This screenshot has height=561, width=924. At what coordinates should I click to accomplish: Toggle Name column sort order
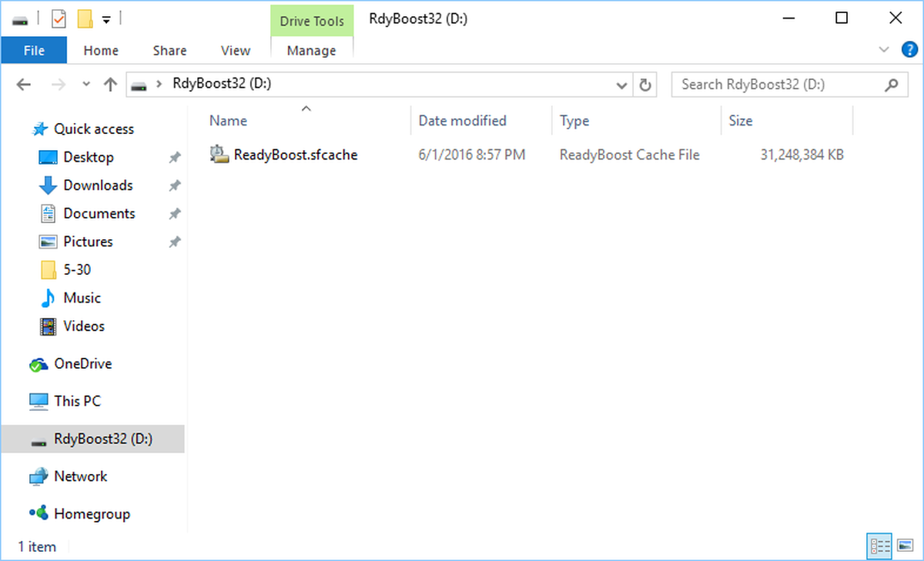[228, 120]
